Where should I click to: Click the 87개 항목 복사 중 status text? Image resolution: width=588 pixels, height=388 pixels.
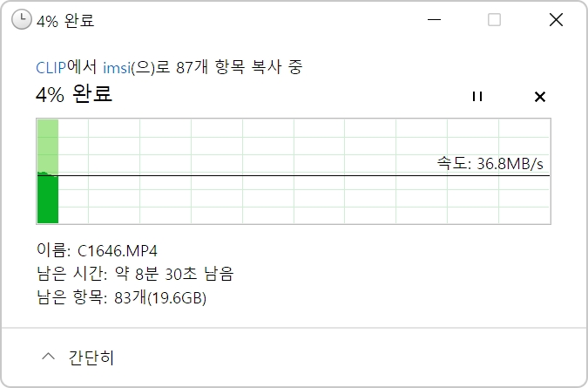239,67
